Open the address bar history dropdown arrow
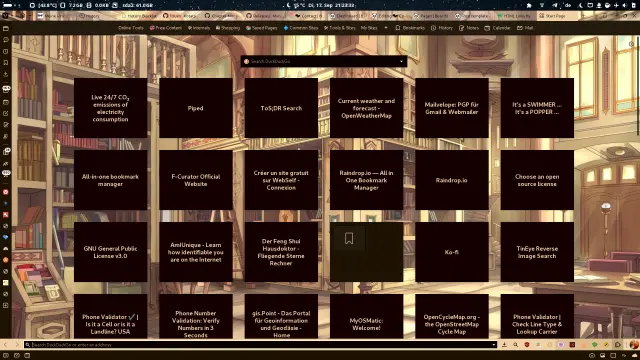This screenshot has height=360, width=640. pos(494,345)
